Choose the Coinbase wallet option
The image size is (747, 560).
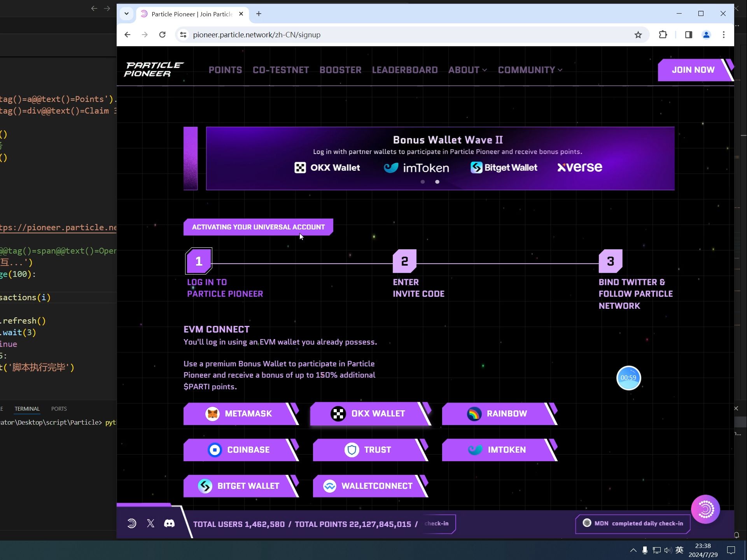241,450
